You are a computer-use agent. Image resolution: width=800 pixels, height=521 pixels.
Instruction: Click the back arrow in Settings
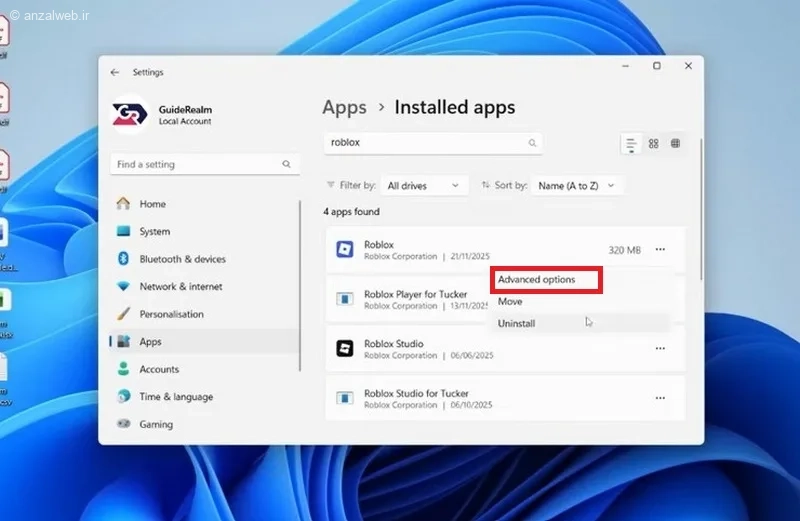pyautogui.click(x=115, y=72)
